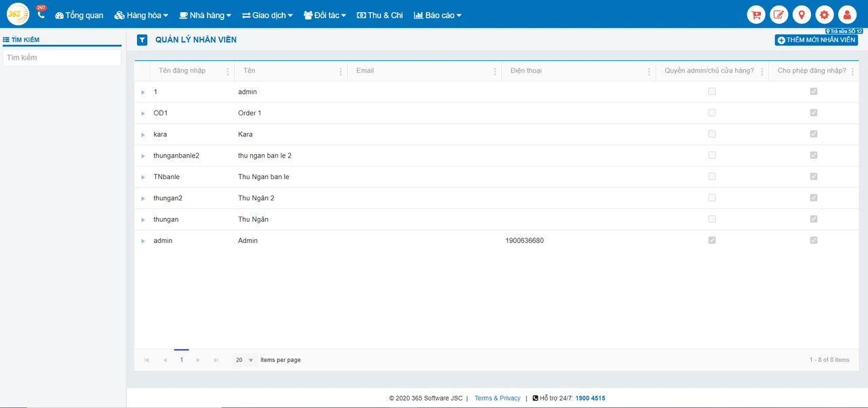Toggle admin rights checkbox for kara
The height and width of the screenshot is (408, 868).
712,134
